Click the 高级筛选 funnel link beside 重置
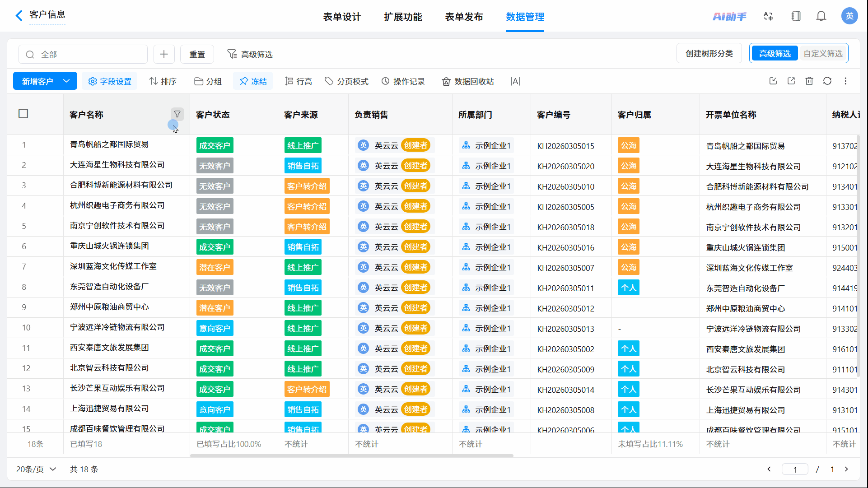Image resolution: width=868 pixels, height=488 pixels. click(250, 54)
